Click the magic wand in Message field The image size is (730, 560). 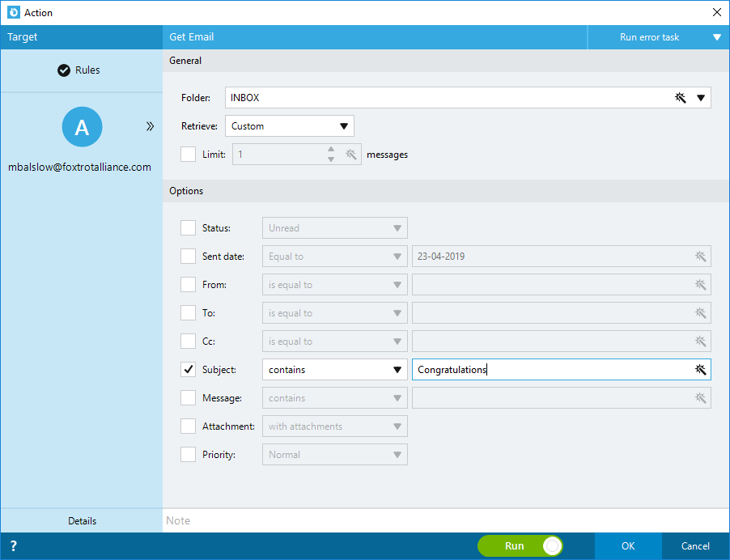coord(700,398)
